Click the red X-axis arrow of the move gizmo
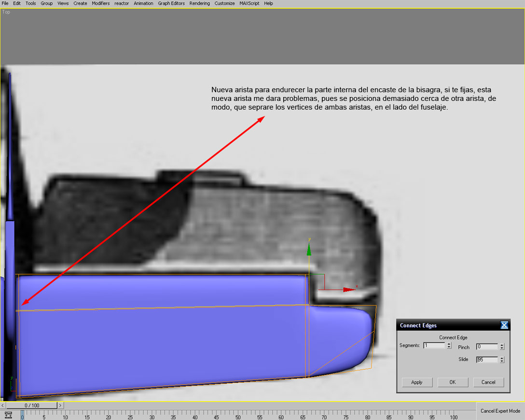Screen dimensions: 525x420 point(349,289)
